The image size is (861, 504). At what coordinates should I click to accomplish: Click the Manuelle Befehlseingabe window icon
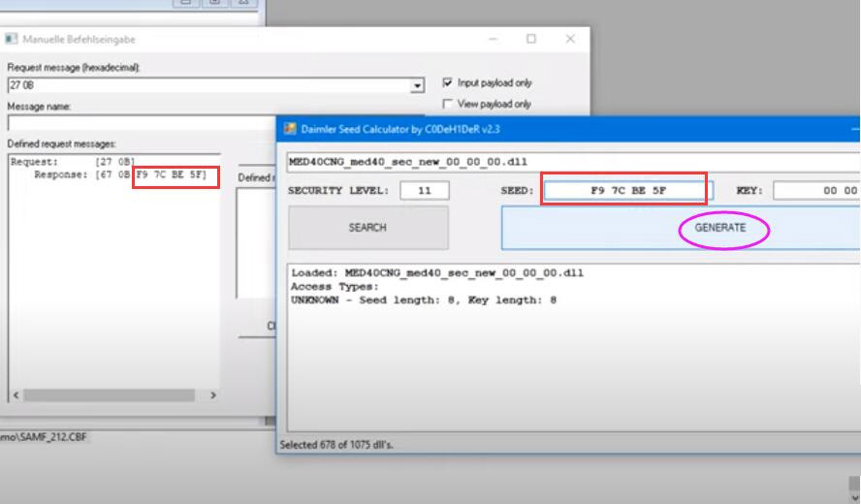click(12, 40)
